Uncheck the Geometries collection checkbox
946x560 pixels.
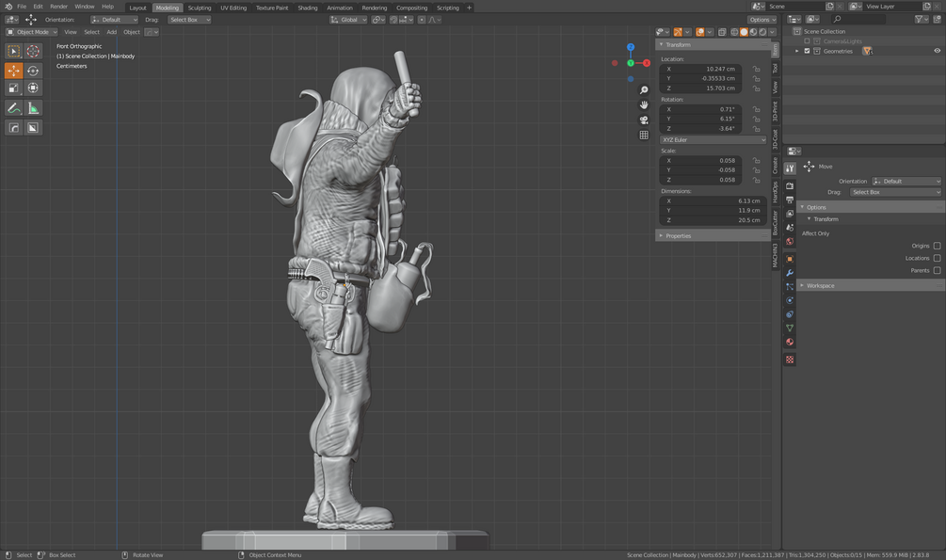(808, 51)
